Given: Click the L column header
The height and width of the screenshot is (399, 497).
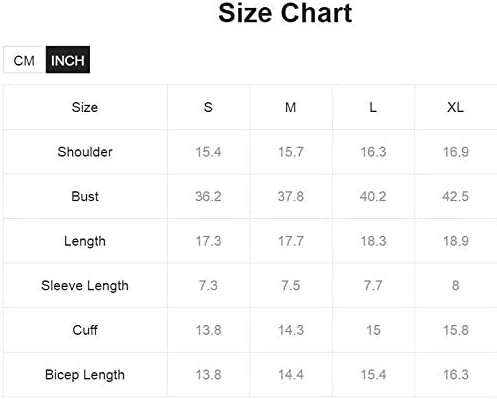Looking at the screenshot, I should [x=373, y=107].
